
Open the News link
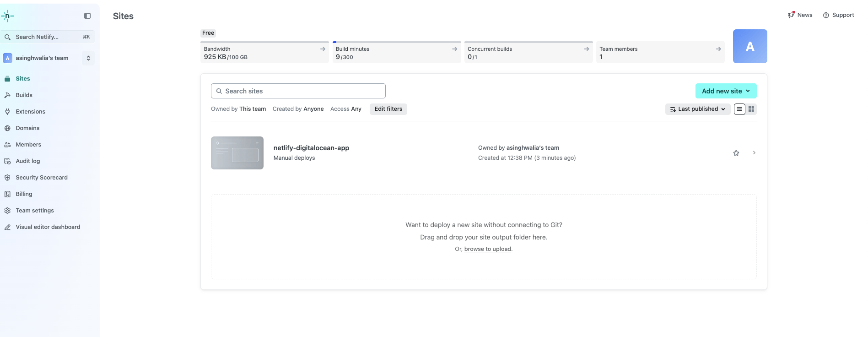(800, 15)
